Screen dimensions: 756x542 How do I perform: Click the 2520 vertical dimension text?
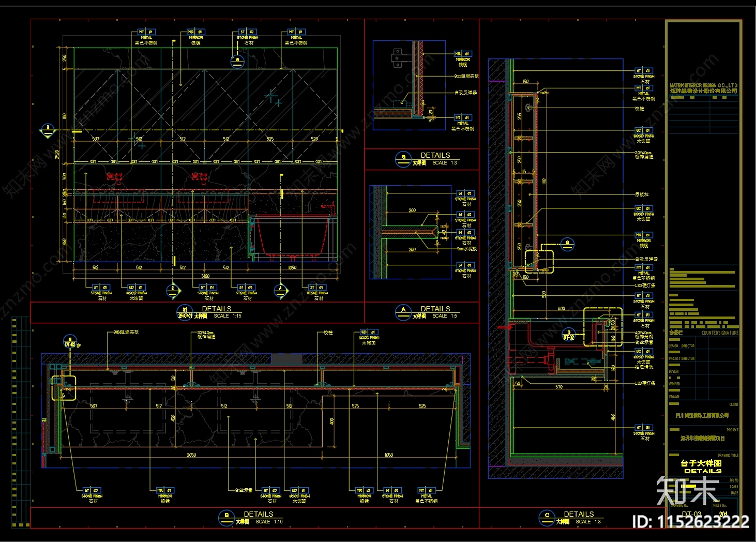click(57, 155)
